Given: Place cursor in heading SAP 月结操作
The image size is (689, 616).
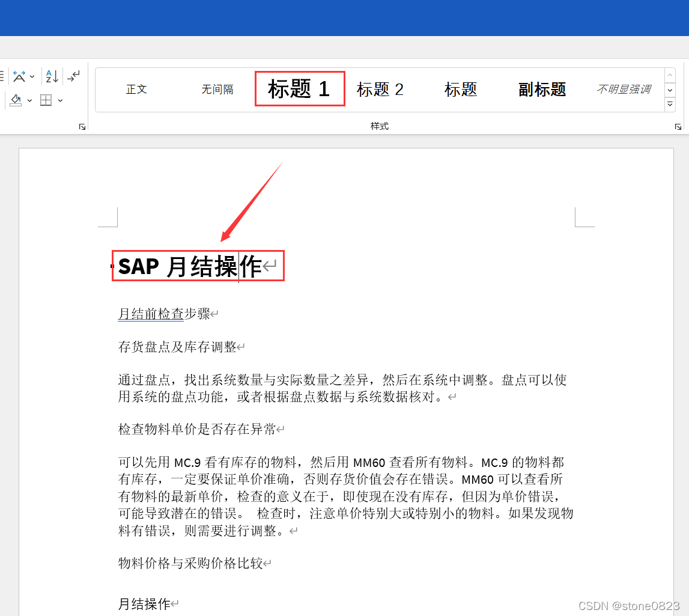Looking at the screenshot, I should [x=190, y=266].
